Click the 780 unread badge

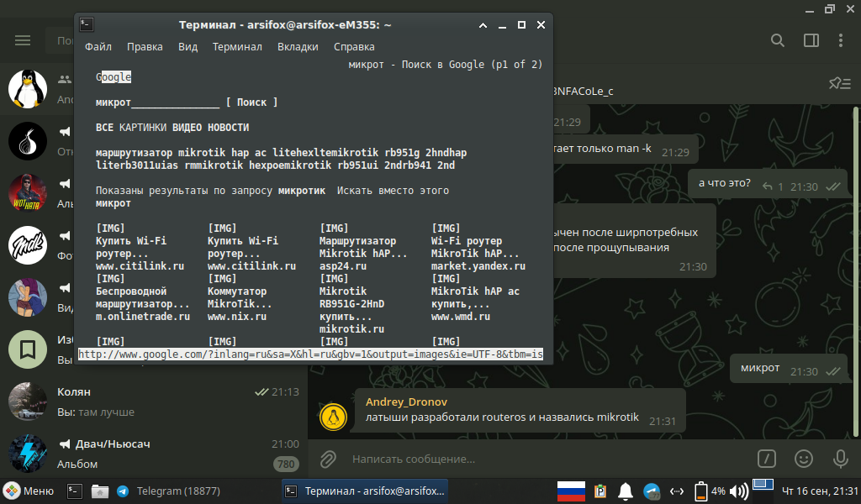(x=286, y=464)
